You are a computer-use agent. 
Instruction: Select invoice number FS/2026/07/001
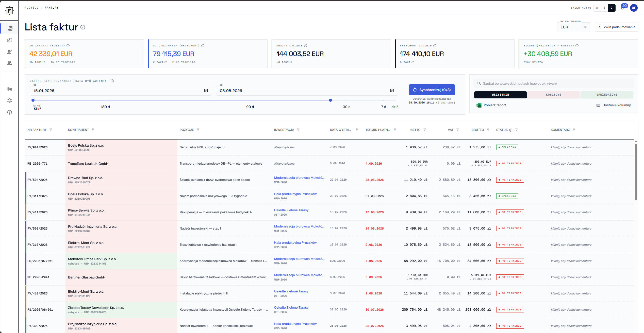click(40, 261)
